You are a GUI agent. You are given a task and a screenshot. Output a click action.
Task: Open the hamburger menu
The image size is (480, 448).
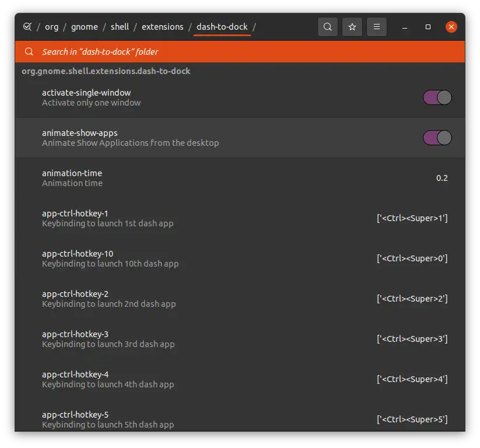tap(377, 27)
